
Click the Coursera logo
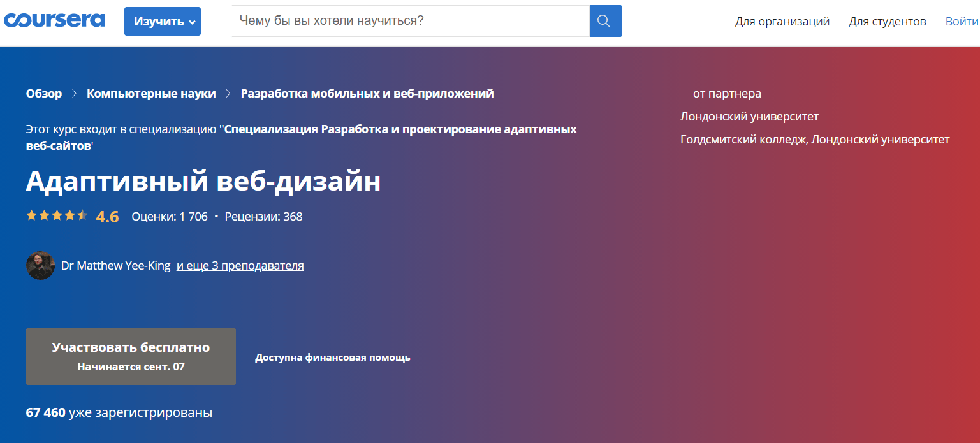(x=54, y=20)
